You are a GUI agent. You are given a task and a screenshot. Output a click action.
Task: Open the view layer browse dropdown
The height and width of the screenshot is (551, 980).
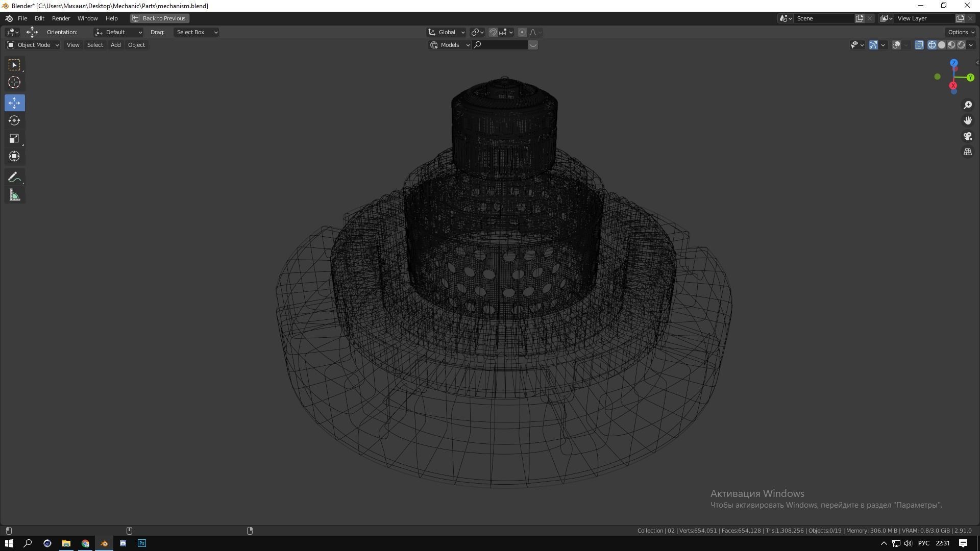[x=887, y=18]
